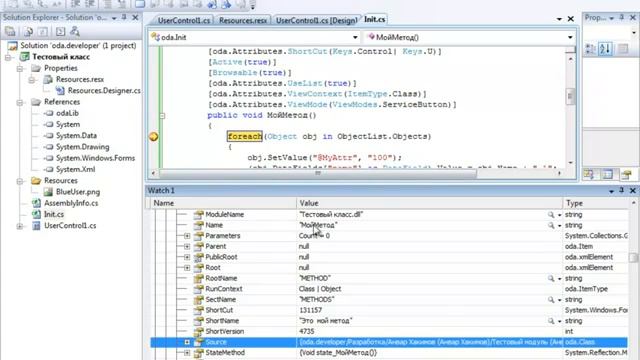
Task: Expand the Parent row in Watch
Action: 187,246
